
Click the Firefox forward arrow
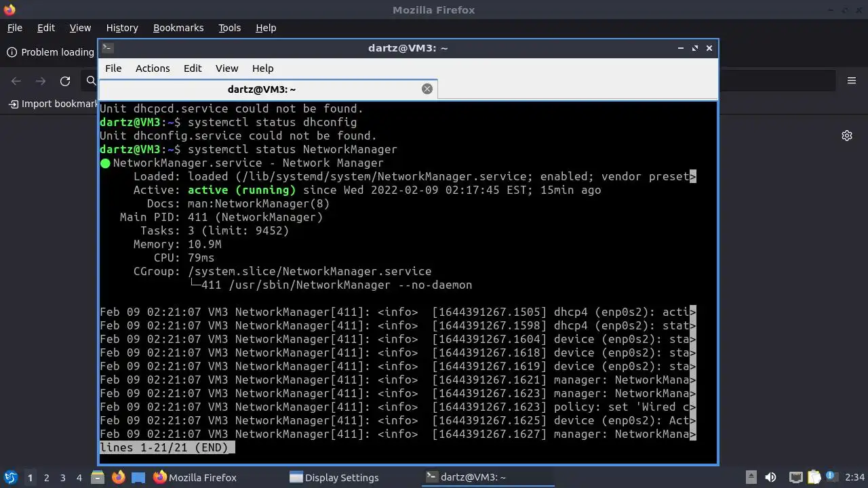(41, 81)
